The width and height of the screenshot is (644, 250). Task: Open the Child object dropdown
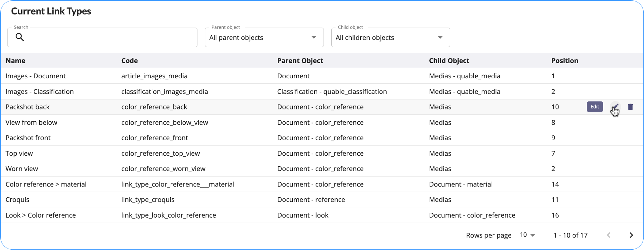point(390,38)
